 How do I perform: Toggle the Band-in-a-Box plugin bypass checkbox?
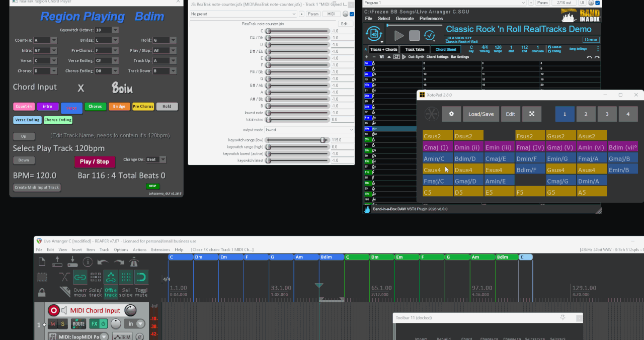597,3
